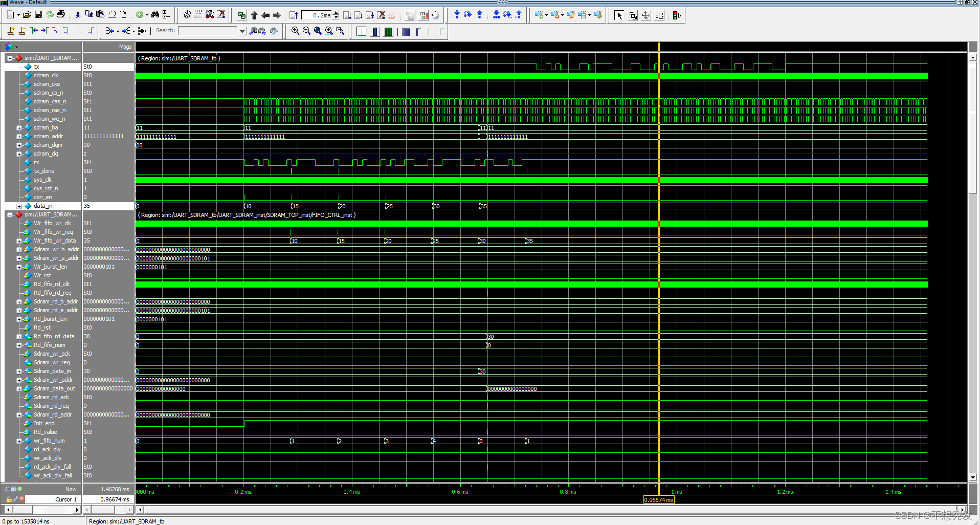Open Find with the binoculars icon
This screenshot has height=525, width=980.
155,15
